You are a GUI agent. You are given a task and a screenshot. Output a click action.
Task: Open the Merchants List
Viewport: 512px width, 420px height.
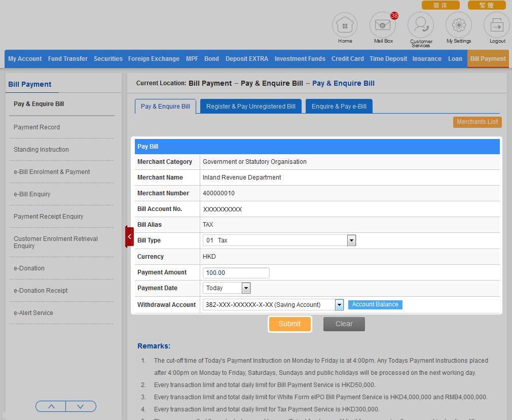tap(477, 122)
